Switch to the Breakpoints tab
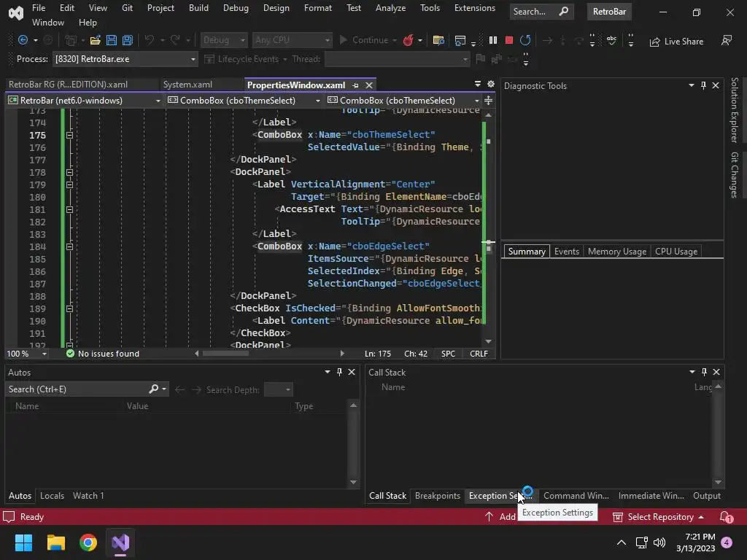The width and height of the screenshot is (747, 560). point(438,496)
